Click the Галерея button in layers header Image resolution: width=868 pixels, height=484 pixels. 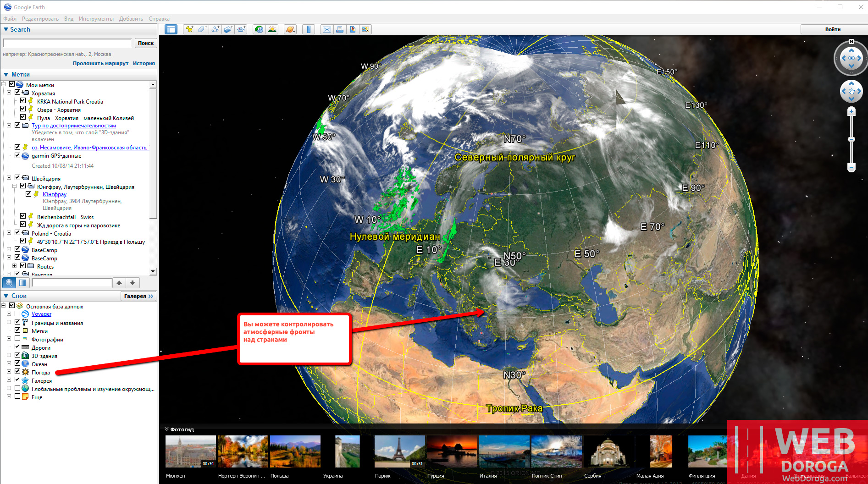[x=138, y=296]
